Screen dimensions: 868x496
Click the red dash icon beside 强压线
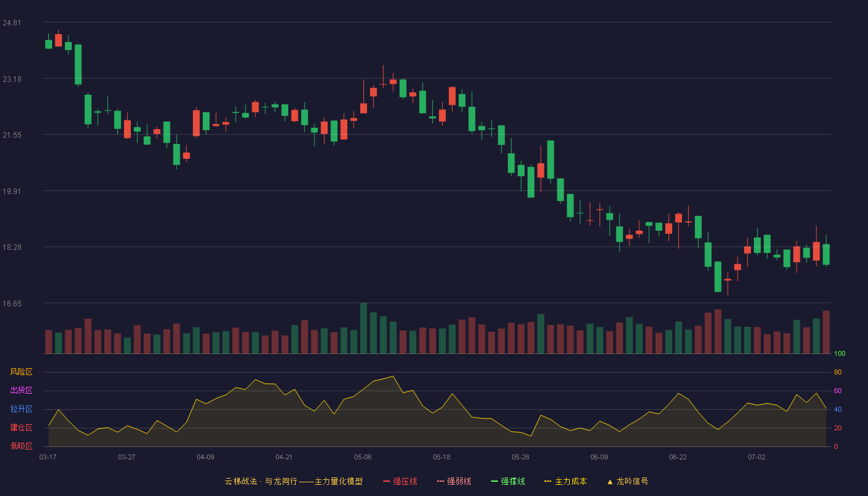pyautogui.click(x=386, y=481)
